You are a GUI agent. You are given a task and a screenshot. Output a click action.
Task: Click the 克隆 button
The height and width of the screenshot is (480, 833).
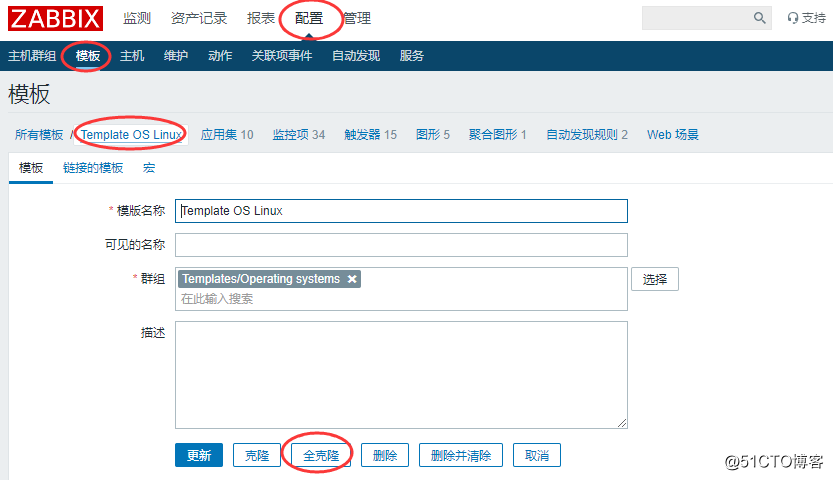pyautogui.click(x=257, y=456)
